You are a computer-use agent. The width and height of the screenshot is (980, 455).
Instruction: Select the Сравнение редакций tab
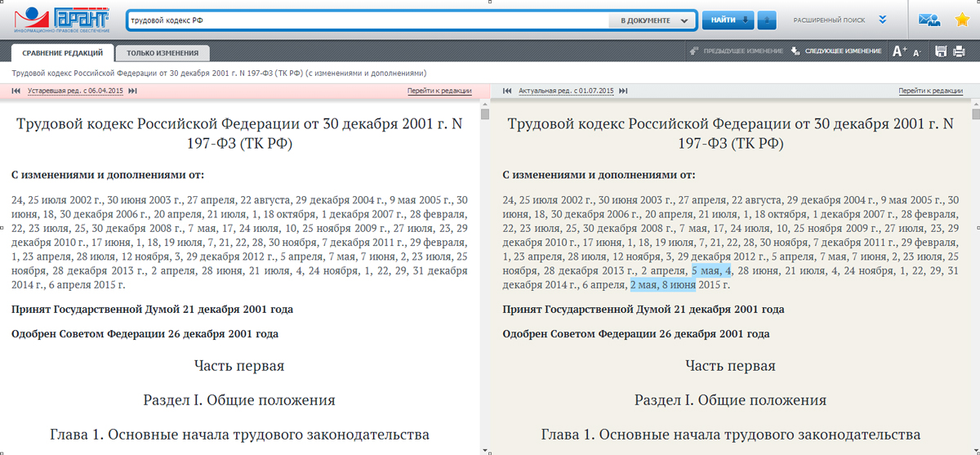pyautogui.click(x=62, y=53)
